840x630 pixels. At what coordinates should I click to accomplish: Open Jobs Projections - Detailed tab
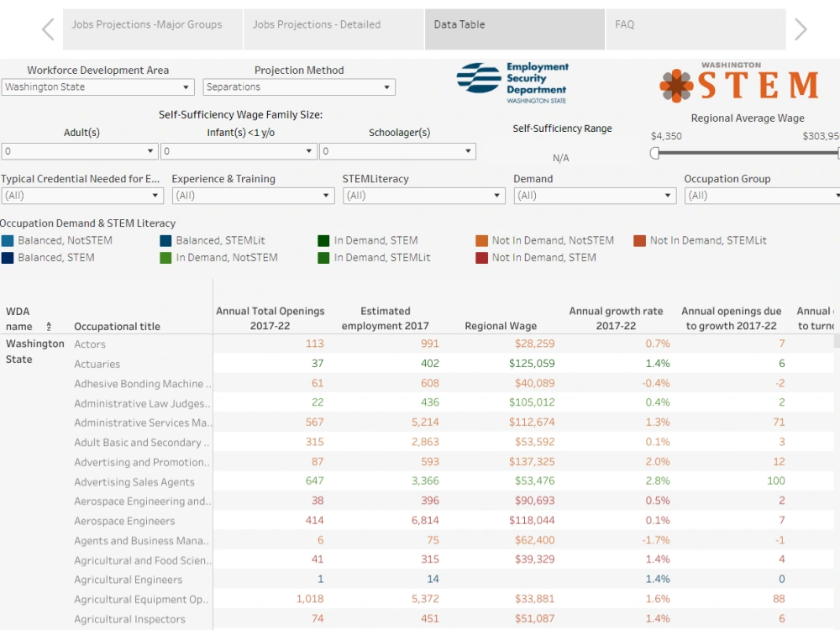[x=333, y=29]
